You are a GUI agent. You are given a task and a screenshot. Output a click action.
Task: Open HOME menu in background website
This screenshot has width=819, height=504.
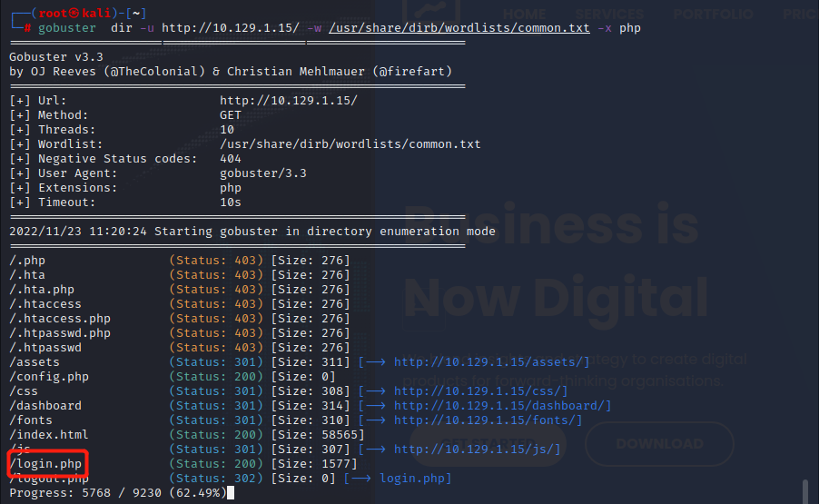click(x=525, y=15)
